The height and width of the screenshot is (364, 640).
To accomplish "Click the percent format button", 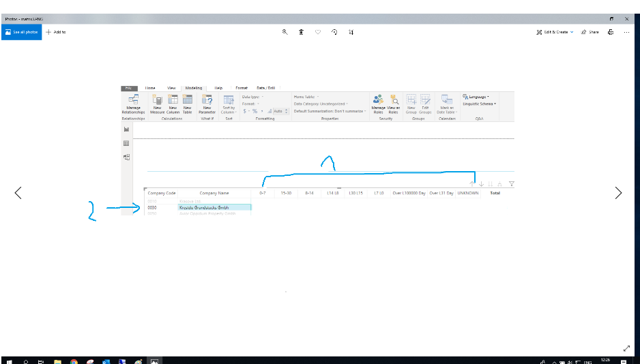I will [254, 111].
